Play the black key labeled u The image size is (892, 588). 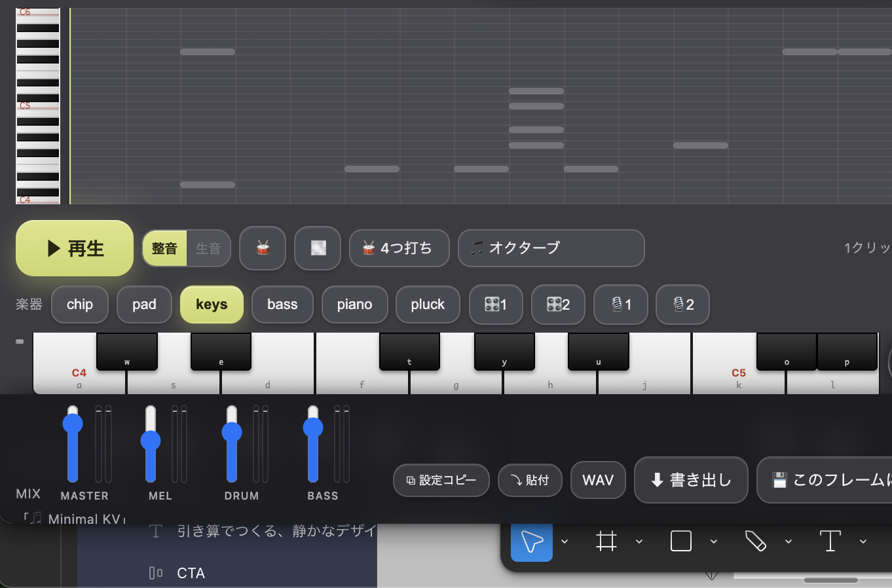tap(599, 352)
